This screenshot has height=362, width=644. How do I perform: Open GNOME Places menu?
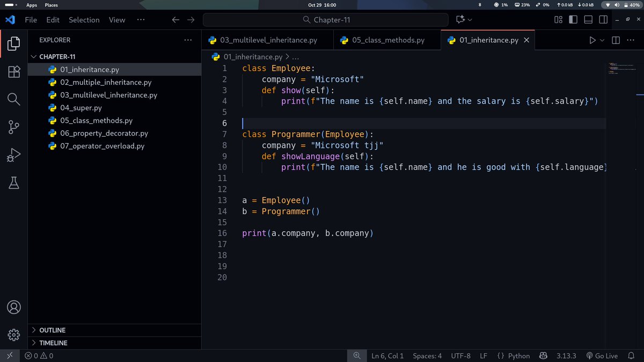[x=51, y=5]
